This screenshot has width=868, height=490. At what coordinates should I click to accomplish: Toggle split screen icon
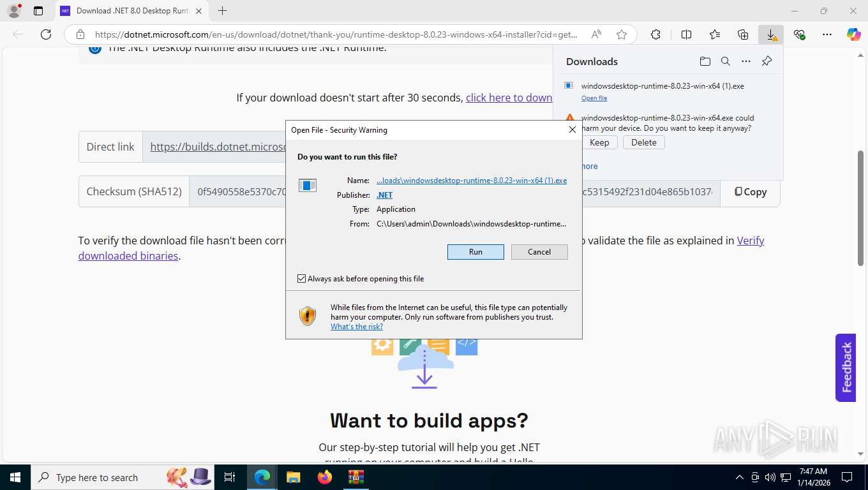tap(686, 34)
